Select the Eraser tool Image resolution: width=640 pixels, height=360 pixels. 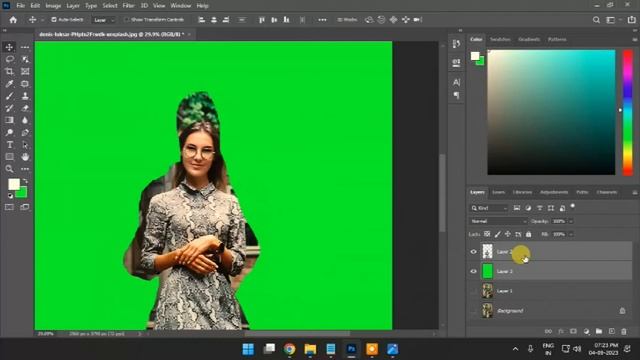(x=25, y=108)
